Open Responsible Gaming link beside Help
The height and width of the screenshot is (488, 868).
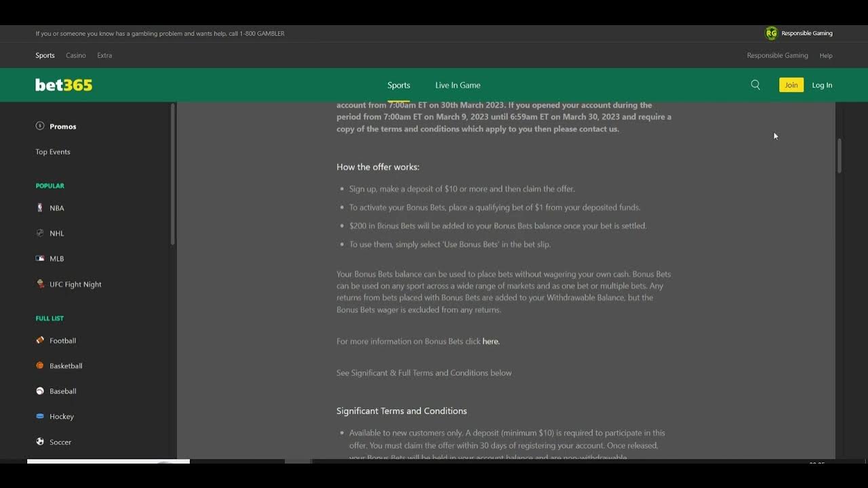click(x=777, y=56)
